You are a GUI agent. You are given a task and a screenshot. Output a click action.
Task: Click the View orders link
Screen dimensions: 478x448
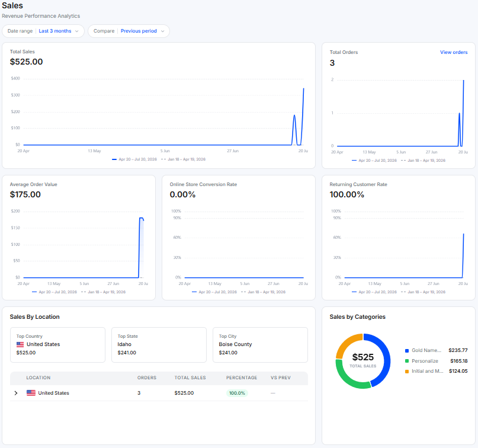(x=453, y=52)
